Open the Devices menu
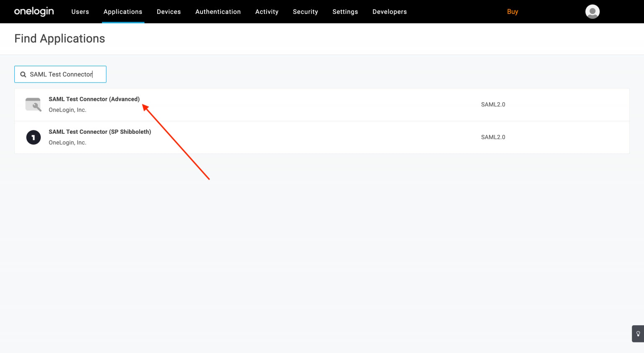 pyautogui.click(x=169, y=12)
